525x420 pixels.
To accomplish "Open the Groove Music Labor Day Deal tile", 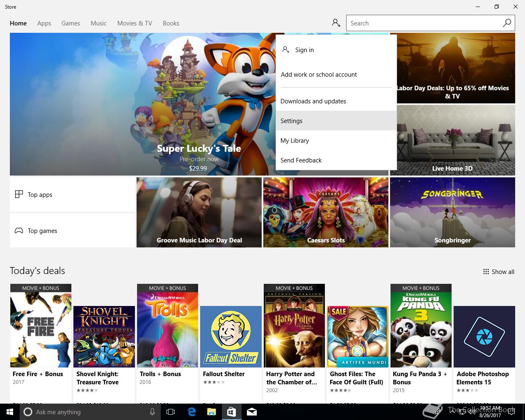I will (x=199, y=212).
